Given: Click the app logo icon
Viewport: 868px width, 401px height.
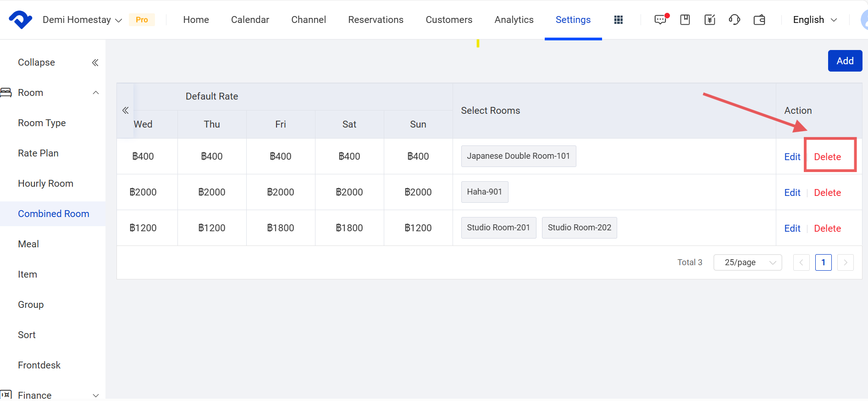Looking at the screenshot, I should pyautogui.click(x=20, y=20).
